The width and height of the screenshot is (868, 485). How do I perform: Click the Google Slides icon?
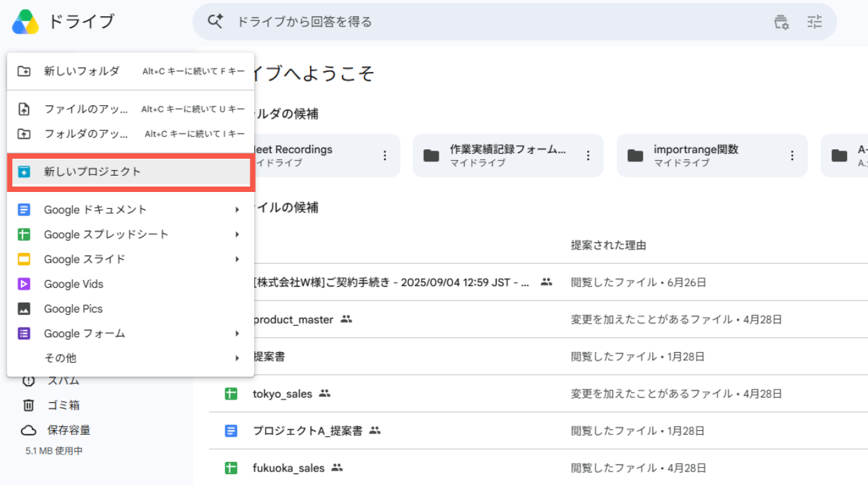pos(24,259)
